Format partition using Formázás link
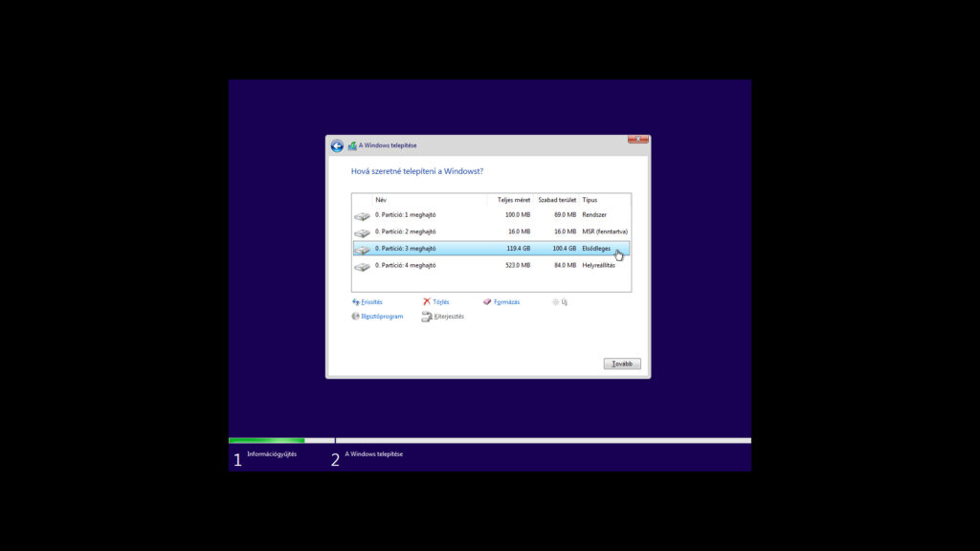Viewport: 980px width, 551px height. 507,301
